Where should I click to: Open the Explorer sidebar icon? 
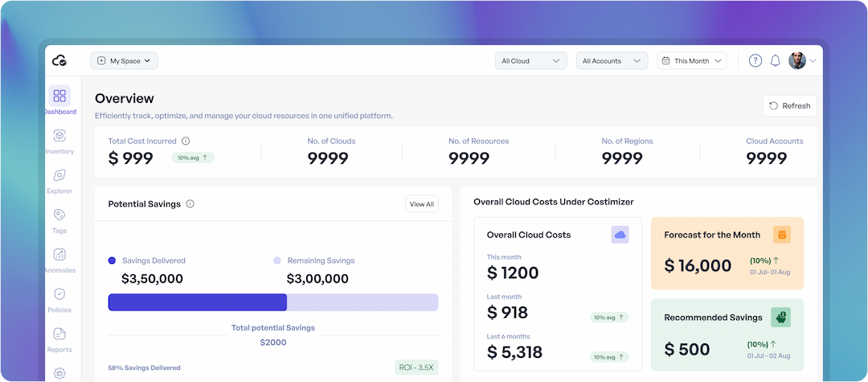(x=59, y=175)
